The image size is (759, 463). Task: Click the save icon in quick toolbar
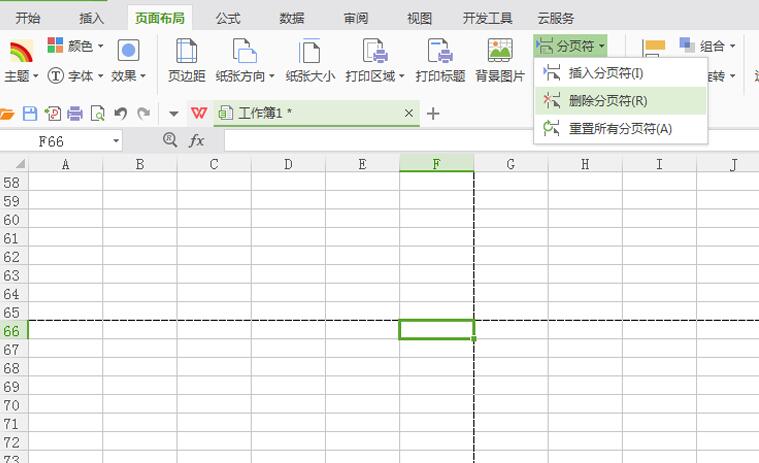(30, 114)
